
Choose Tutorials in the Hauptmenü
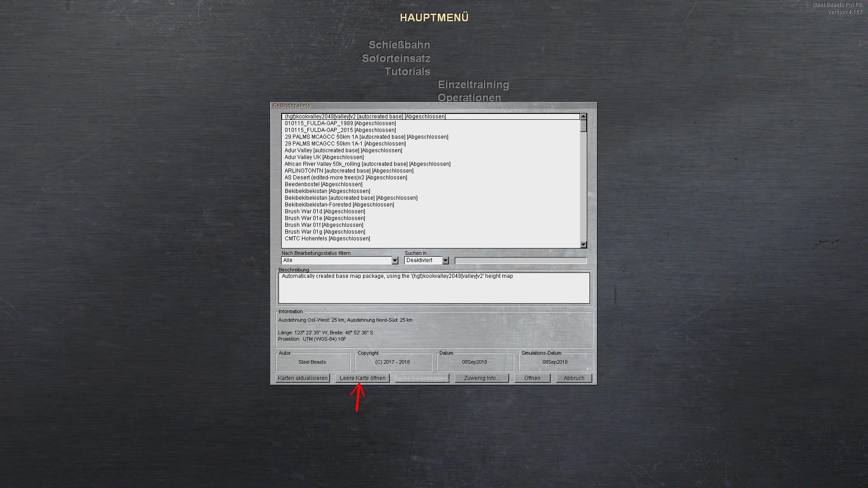pos(407,71)
